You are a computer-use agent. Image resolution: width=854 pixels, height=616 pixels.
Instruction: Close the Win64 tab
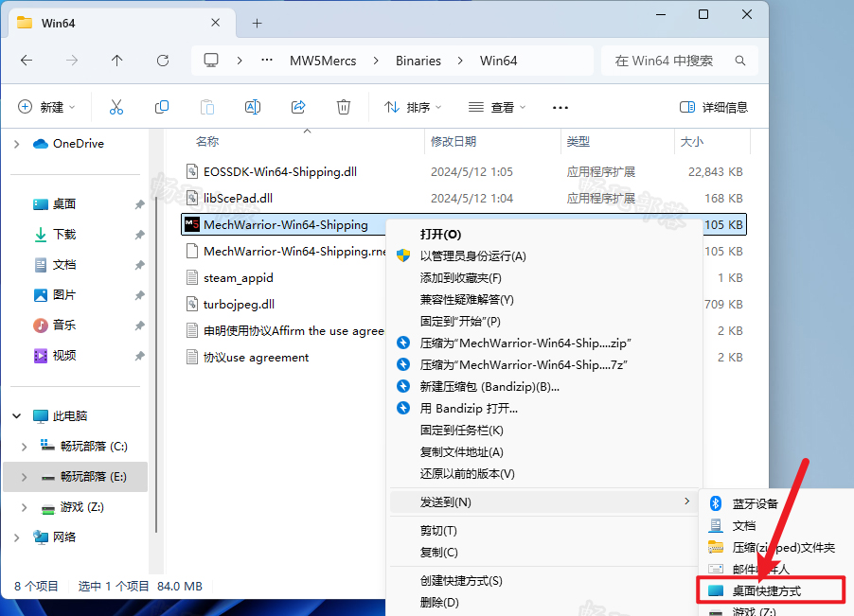coord(215,23)
